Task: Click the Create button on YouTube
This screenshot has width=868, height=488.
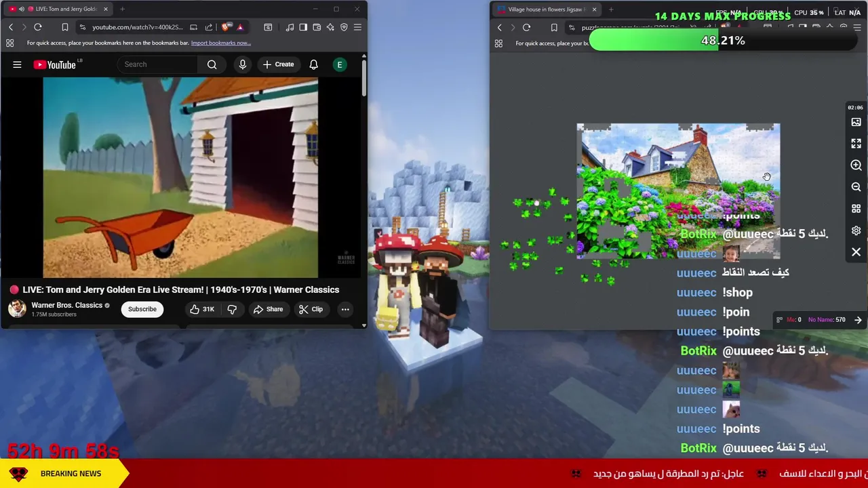Action: (279, 64)
